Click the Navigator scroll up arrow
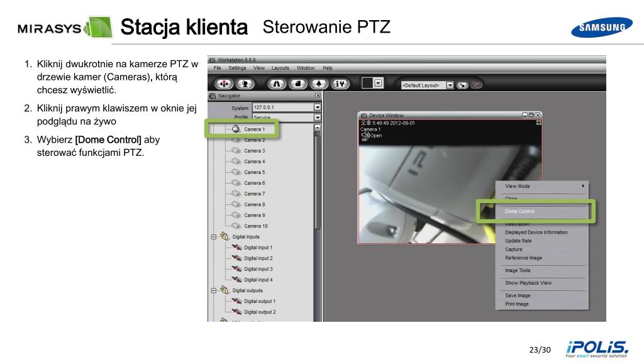This screenshot has height=362, width=644. coord(318,128)
